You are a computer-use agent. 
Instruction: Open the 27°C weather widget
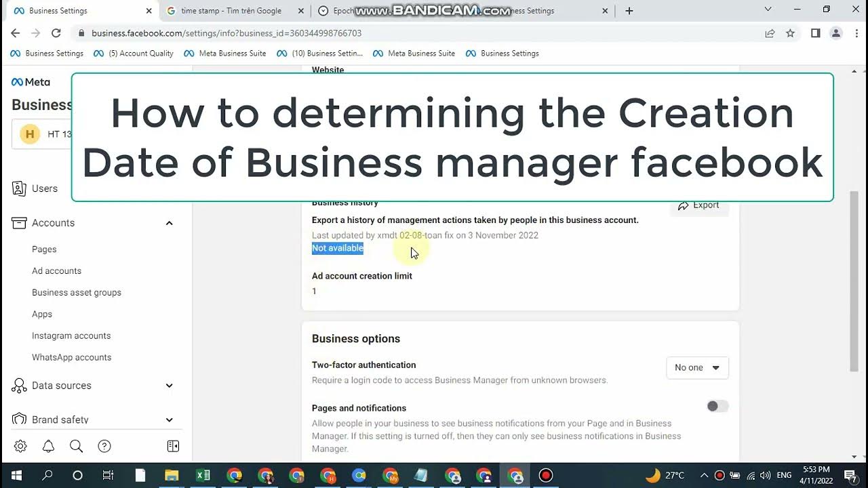point(665,475)
